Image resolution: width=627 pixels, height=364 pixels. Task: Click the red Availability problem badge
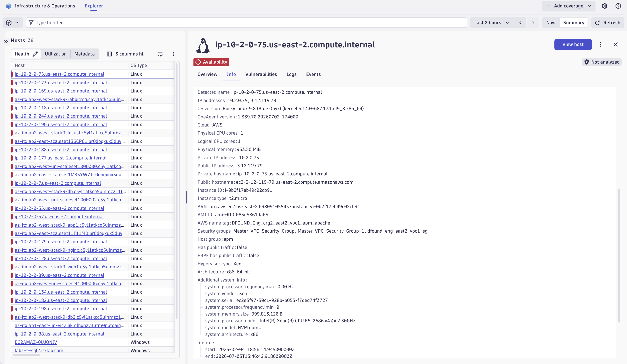pos(211,62)
